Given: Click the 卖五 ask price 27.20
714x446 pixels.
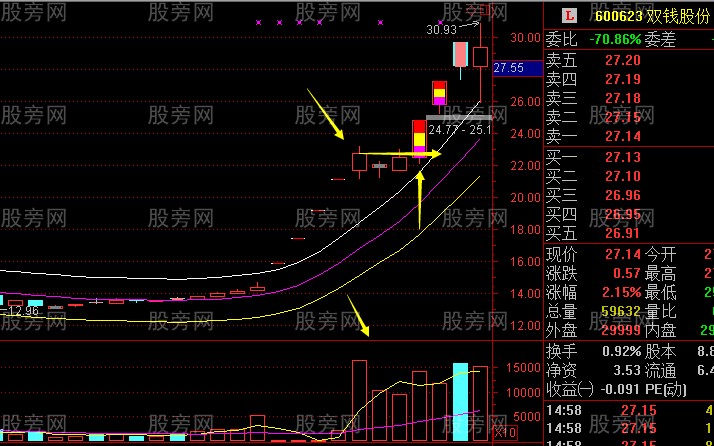Looking at the screenshot, I should (x=622, y=60).
